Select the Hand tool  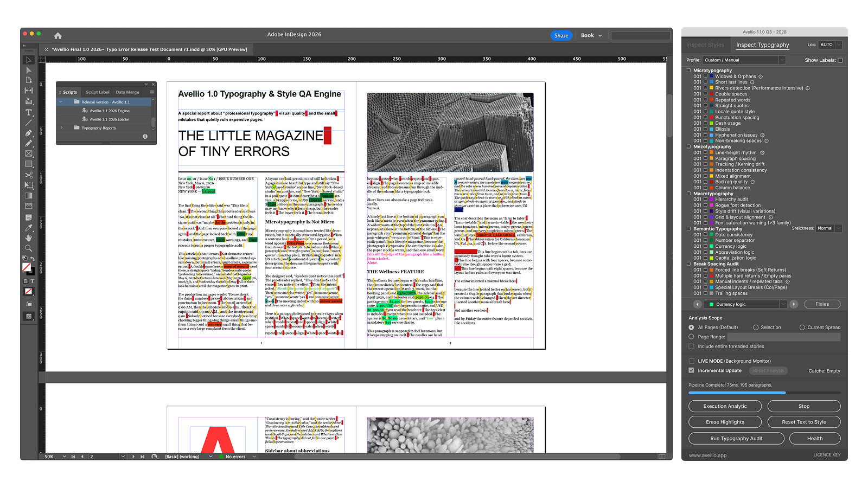point(29,238)
